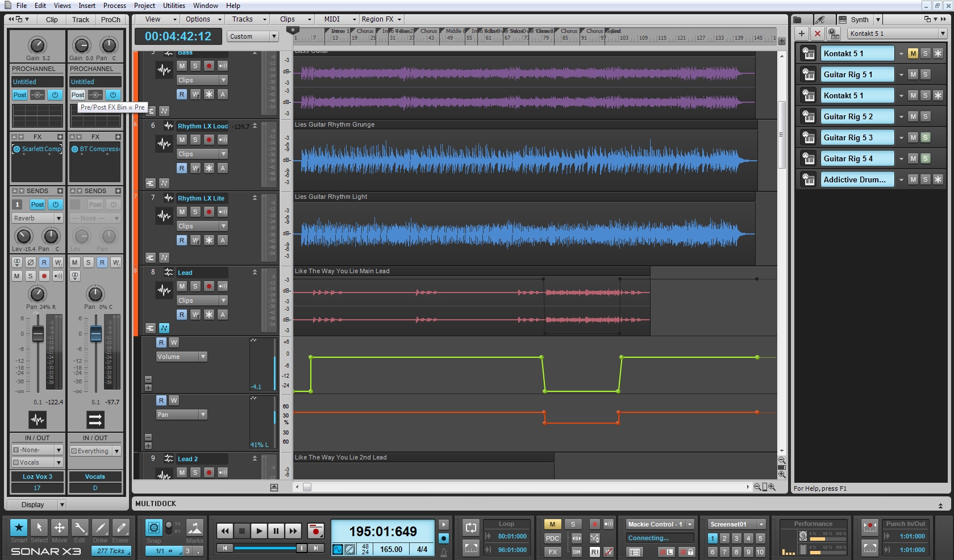Screen dimensions: 954x560
Task: Choose the Move tool
Action: pos(60,528)
